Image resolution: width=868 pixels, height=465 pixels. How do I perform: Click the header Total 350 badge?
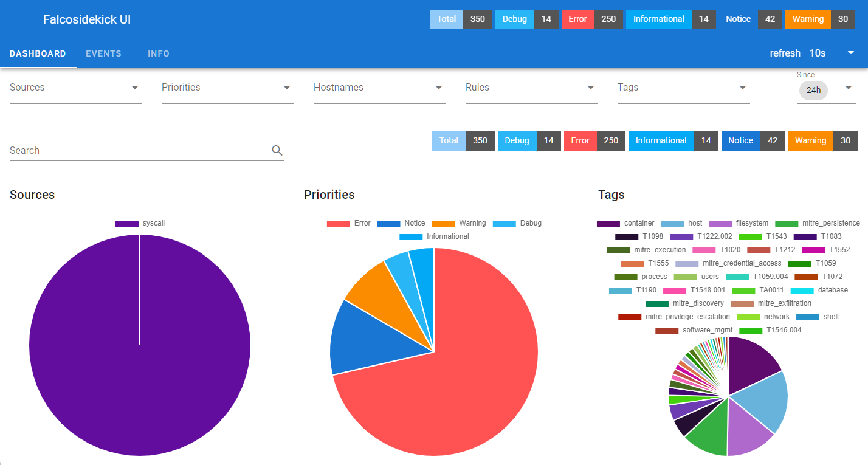[x=461, y=19]
